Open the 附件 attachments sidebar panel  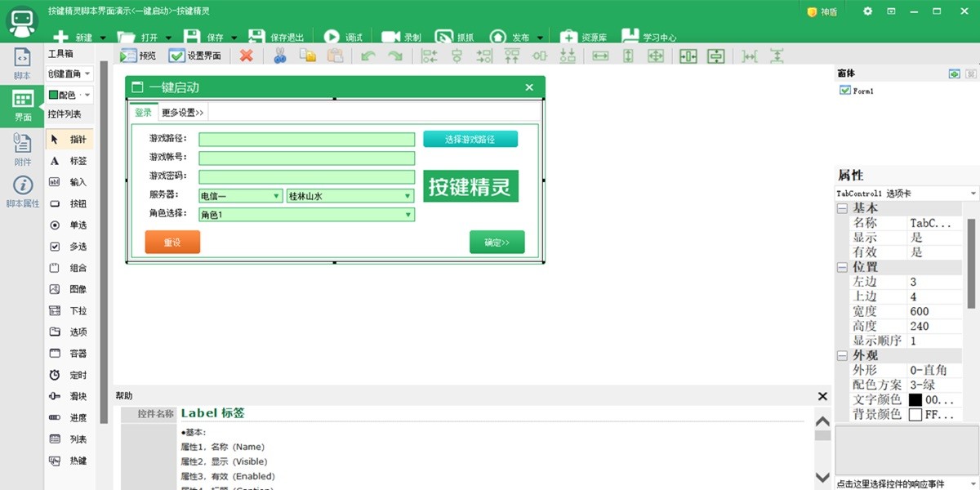[x=23, y=149]
